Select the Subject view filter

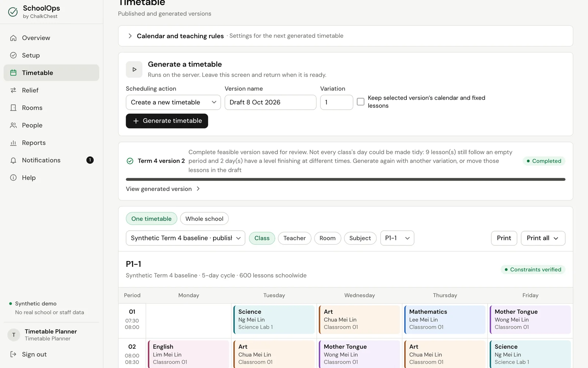[360, 238]
